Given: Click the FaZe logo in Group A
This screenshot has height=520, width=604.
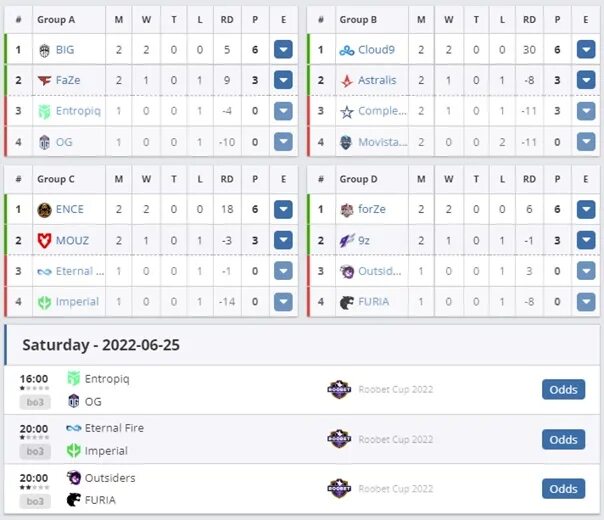Looking at the screenshot, I should 44,81.
